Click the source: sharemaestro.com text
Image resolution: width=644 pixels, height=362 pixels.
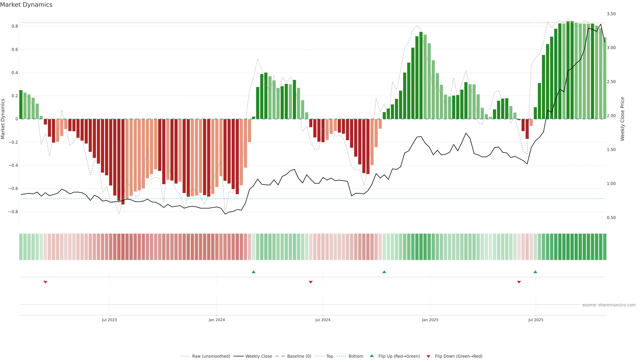(x=609, y=305)
